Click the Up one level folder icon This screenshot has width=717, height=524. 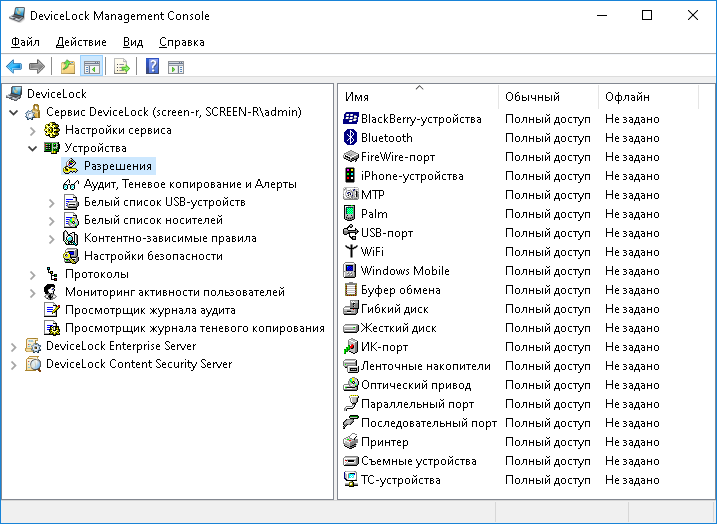[68, 67]
